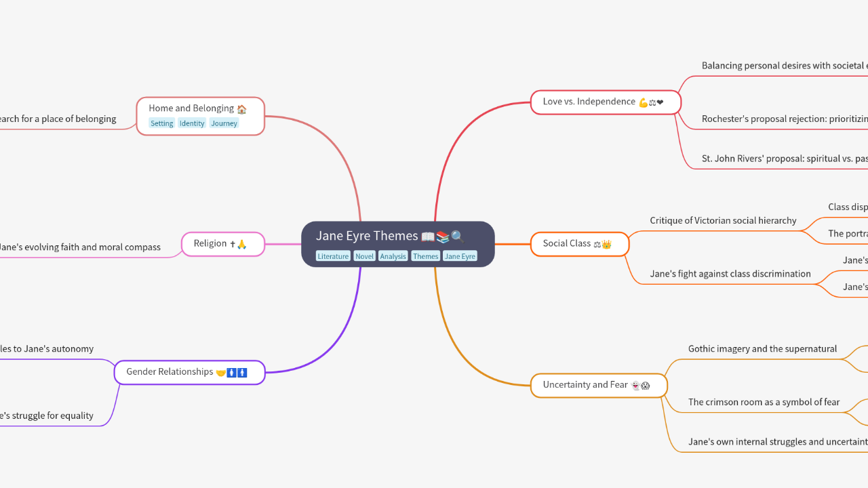Click the ghost emoji on Uncertainty and Fear
Image resolution: width=868 pixels, height=488 pixels.
635,386
